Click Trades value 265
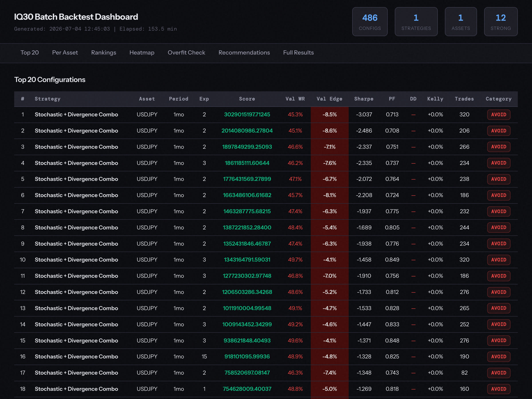This screenshot has width=532, height=399. pyautogui.click(x=464, y=308)
